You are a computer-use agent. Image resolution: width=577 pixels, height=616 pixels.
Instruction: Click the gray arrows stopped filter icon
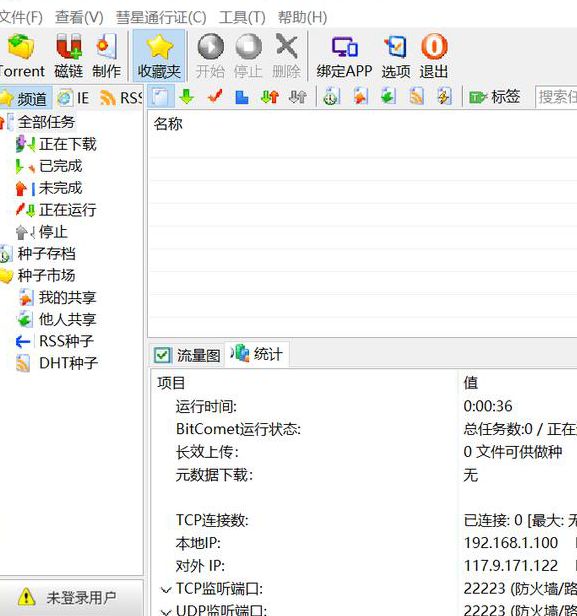point(297,97)
